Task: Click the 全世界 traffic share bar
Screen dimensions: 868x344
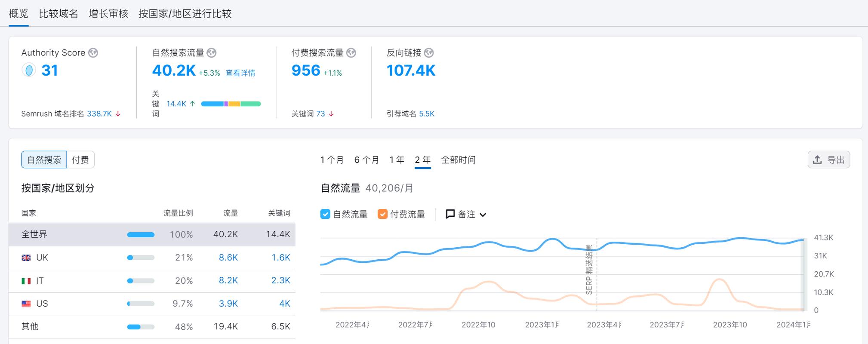Action: point(141,235)
